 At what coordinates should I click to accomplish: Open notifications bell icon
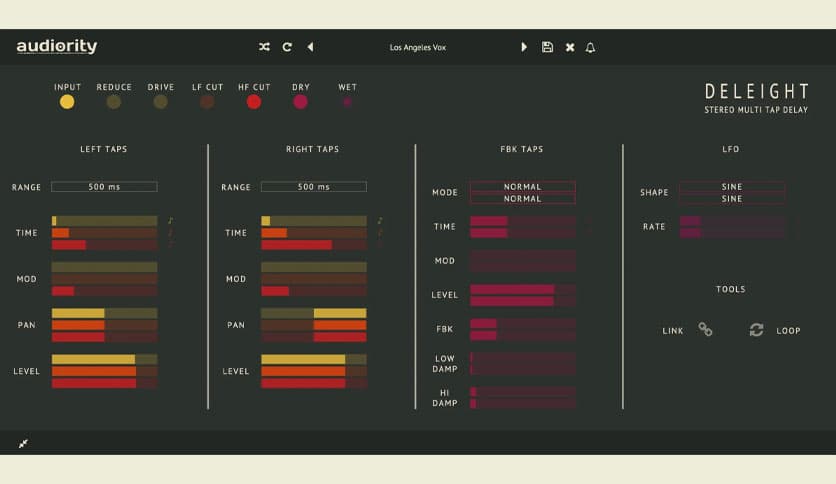(590, 47)
